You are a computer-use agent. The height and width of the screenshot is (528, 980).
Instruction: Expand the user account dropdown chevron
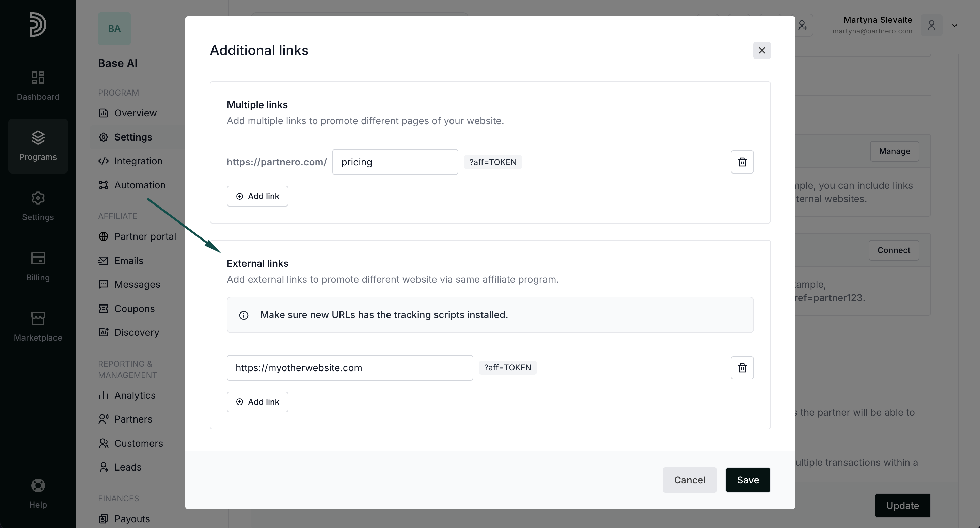(954, 26)
